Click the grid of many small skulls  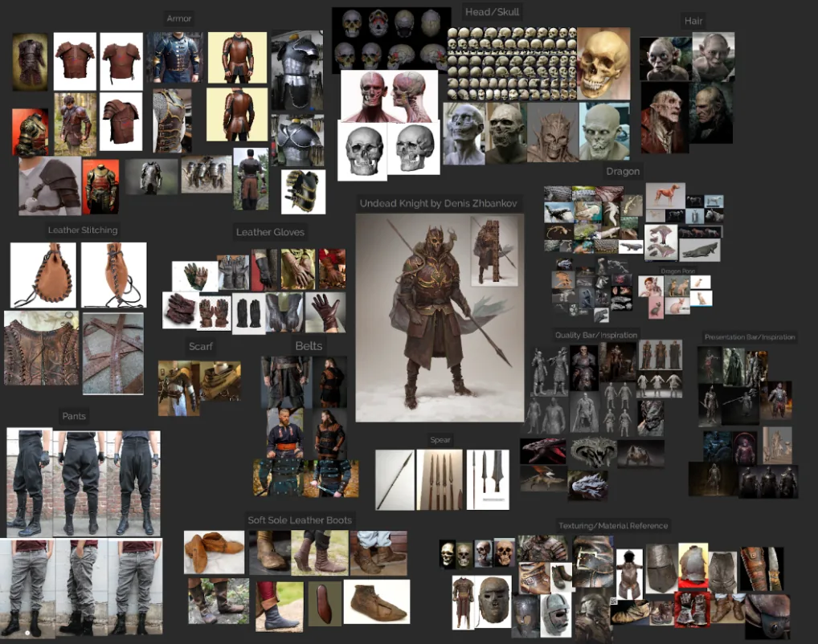pyautogui.click(x=512, y=63)
